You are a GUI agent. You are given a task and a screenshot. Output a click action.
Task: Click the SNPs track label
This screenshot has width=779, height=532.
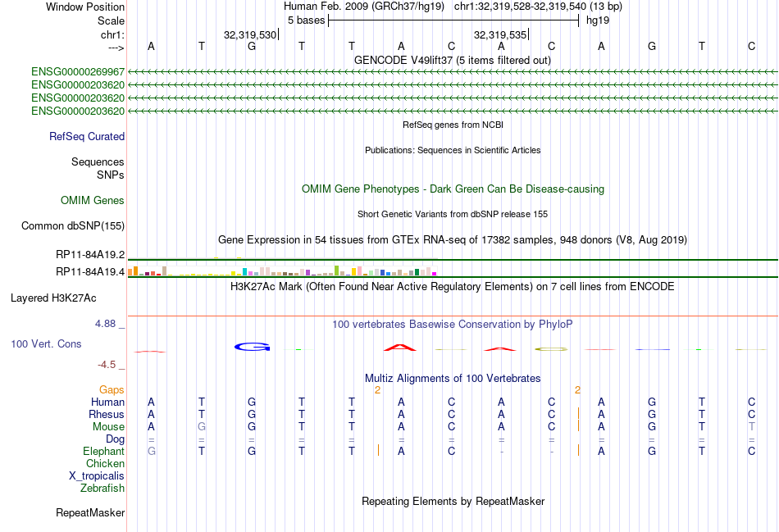(111, 175)
